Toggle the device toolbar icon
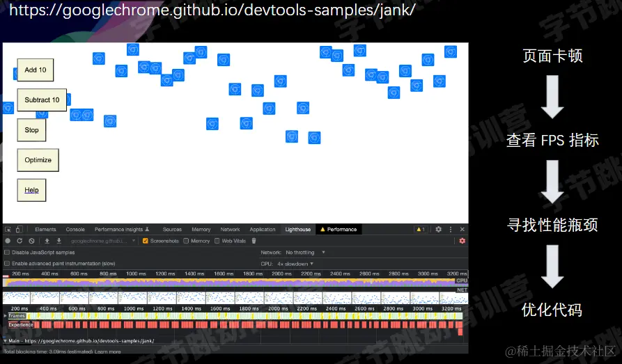Screen dimensions: 622x364 point(19,229)
